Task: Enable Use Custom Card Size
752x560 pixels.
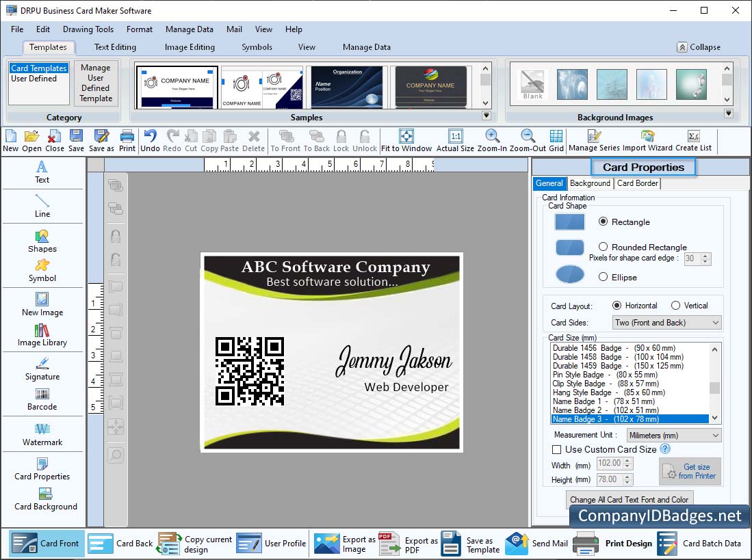Action: point(557,449)
